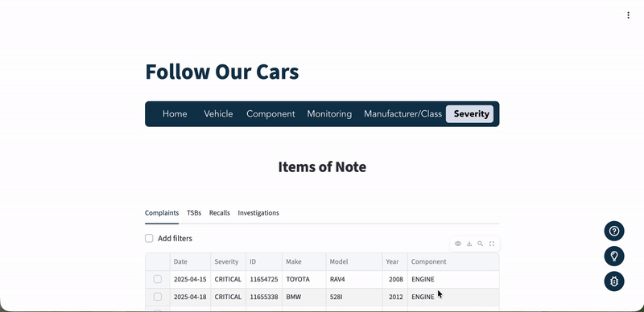Click the date cell 2025-04-18
Viewport: 644px width, 312px height.
[x=190, y=297]
